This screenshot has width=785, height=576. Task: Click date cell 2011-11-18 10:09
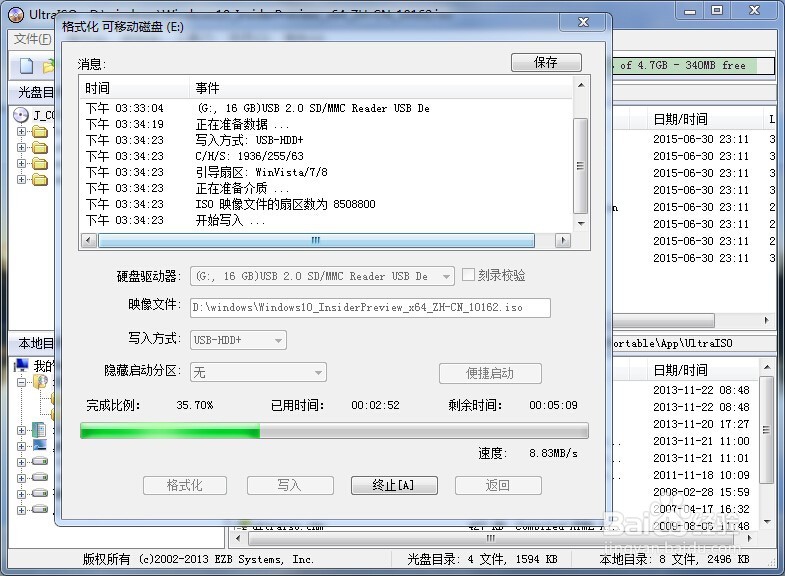(701, 475)
